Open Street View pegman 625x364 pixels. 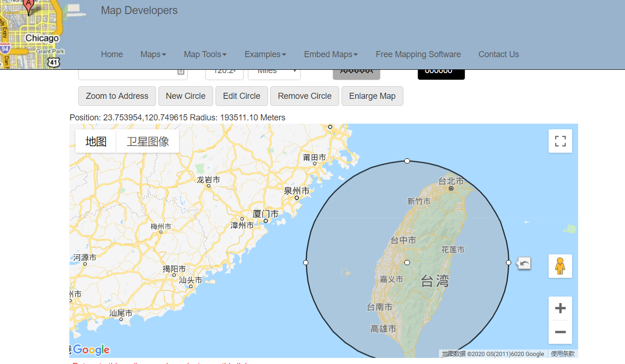(560, 266)
